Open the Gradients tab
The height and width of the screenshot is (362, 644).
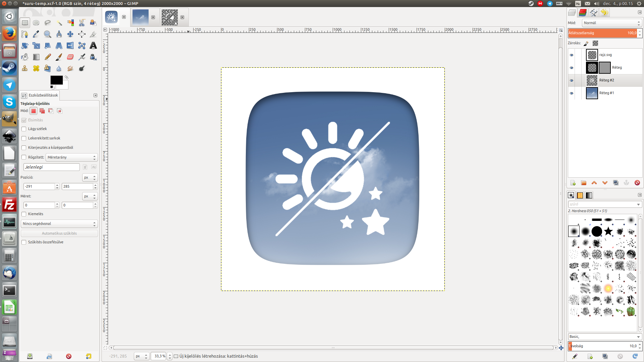point(589,195)
